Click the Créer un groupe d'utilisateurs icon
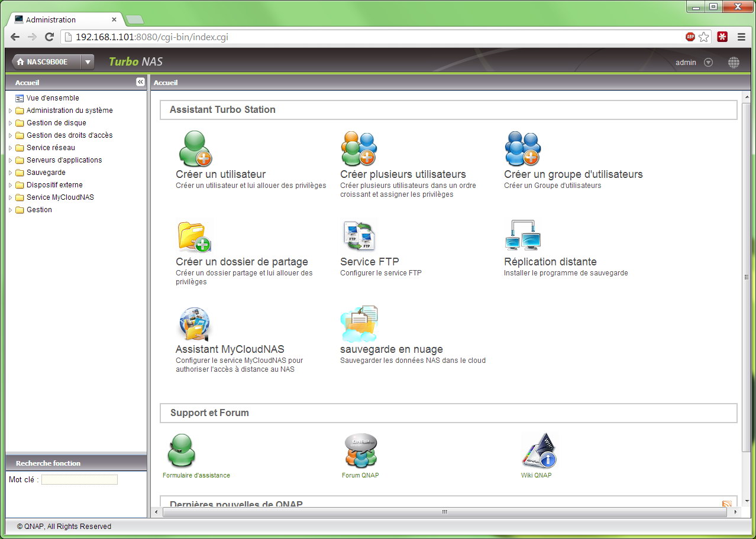This screenshot has height=539, width=756. [523, 148]
